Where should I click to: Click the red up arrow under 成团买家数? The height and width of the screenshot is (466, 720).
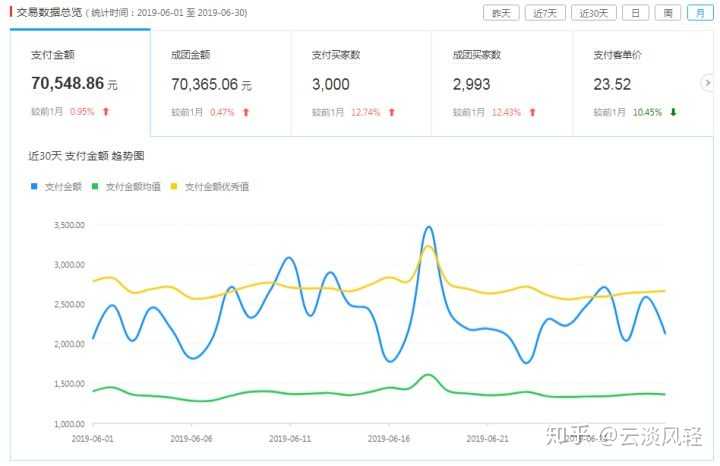[532, 112]
